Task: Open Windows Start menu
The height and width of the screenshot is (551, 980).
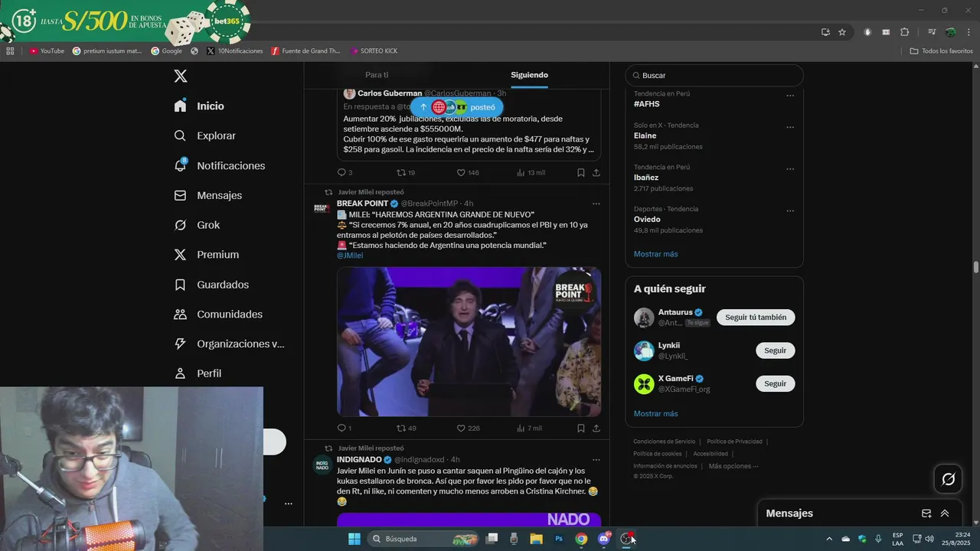Action: point(354,539)
